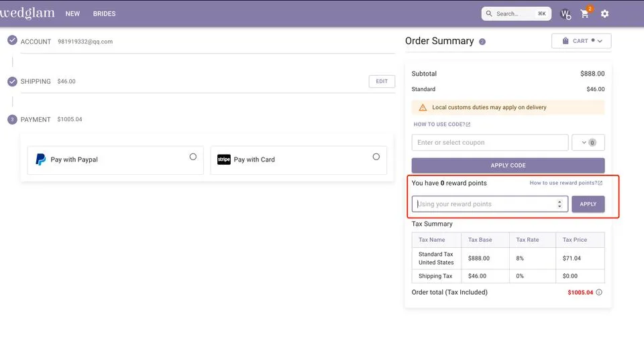Open the BRIDES menu item
Image resolution: width=644 pixels, height=345 pixels.
[x=104, y=14]
